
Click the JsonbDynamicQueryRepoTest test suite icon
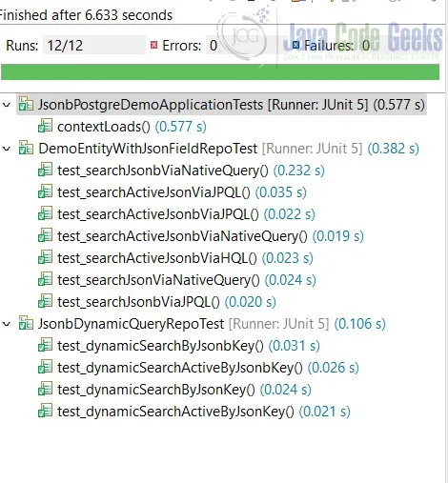point(26,323)
